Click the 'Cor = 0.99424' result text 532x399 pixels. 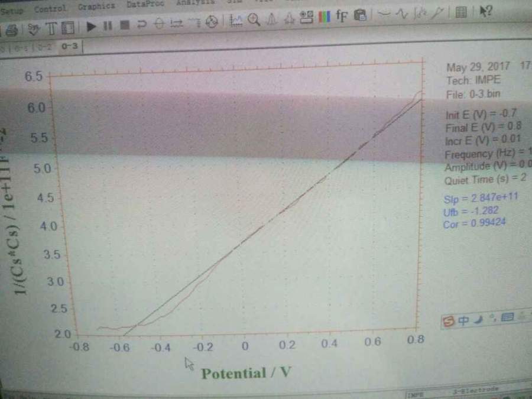[x=474, y=223]
